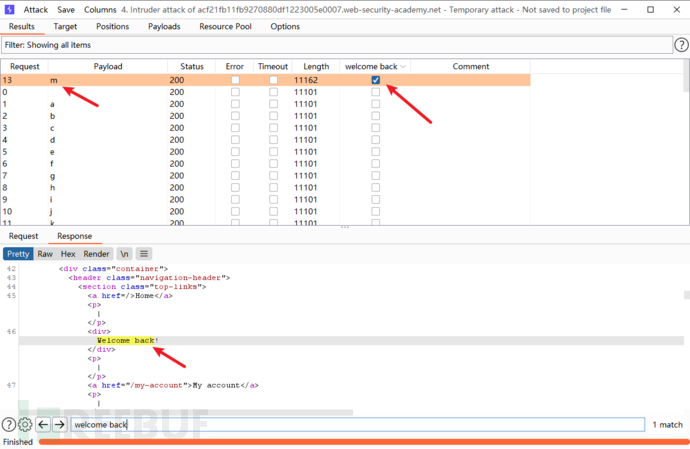Sort by Comment column header

471,66
